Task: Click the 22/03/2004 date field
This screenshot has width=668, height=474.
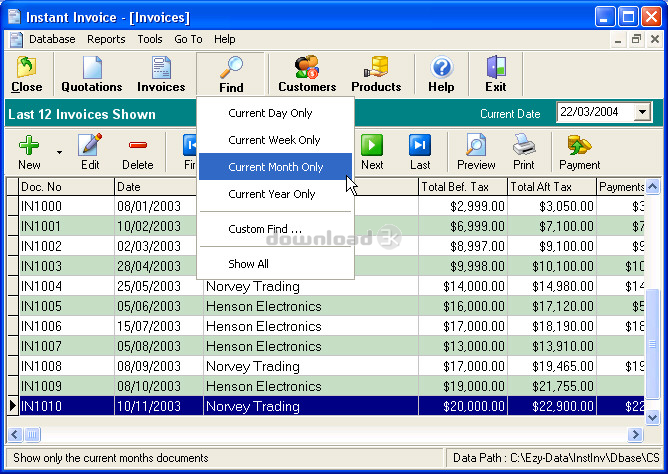Action: 595,112
